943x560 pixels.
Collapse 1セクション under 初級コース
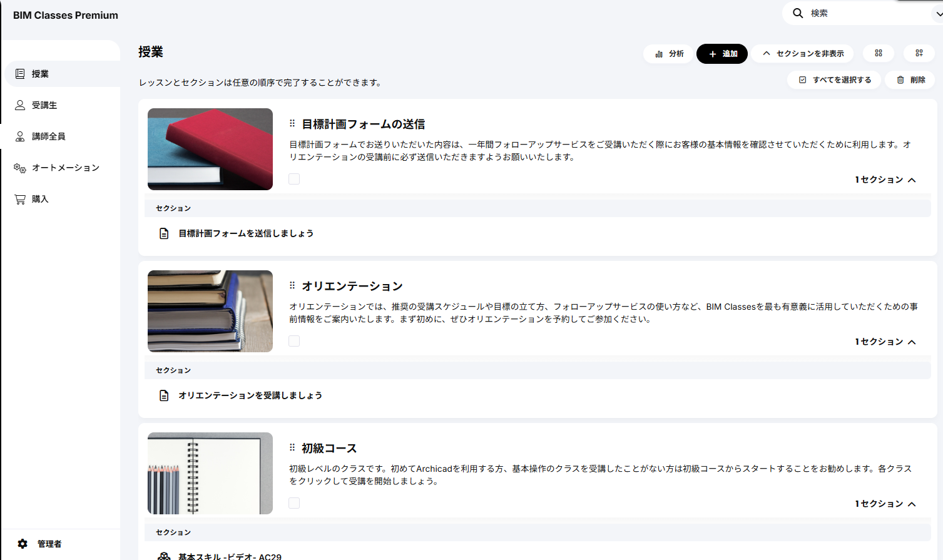pos(885,504)
